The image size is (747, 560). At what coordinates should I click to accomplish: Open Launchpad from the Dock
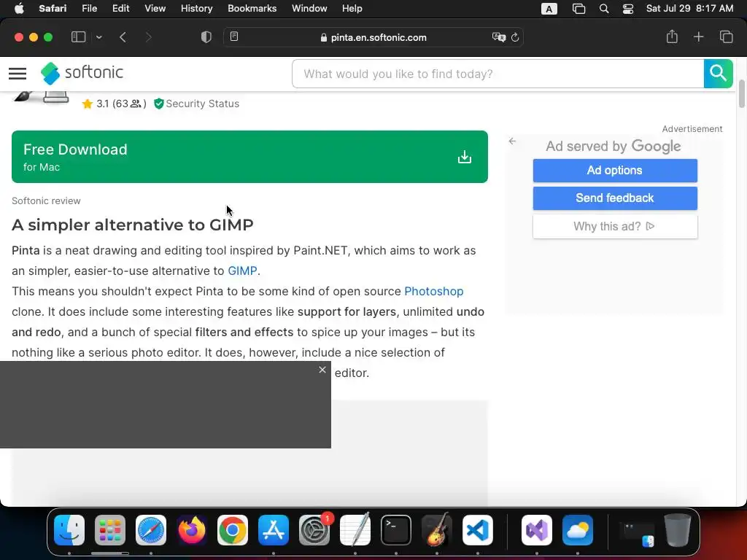(110, 530)
